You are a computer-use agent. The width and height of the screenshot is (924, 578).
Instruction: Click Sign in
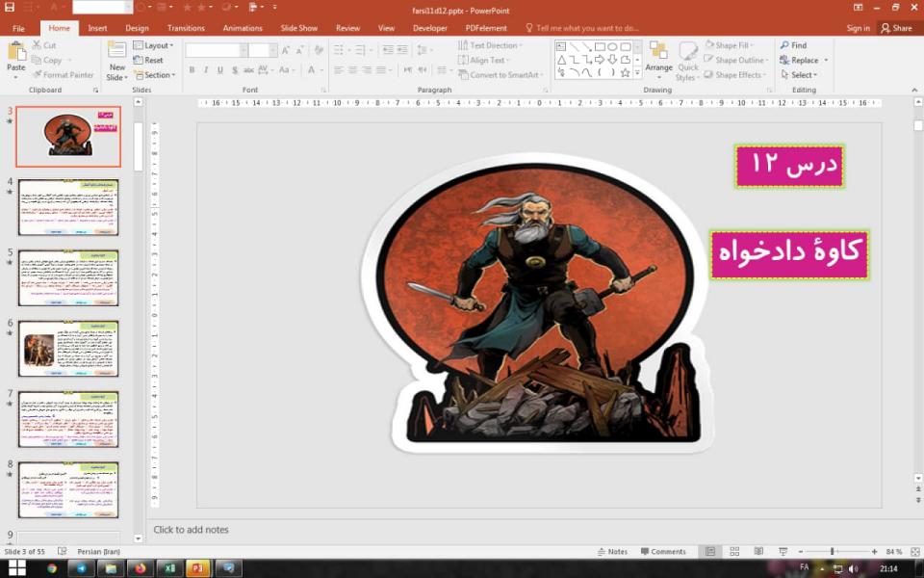point(858,28)
